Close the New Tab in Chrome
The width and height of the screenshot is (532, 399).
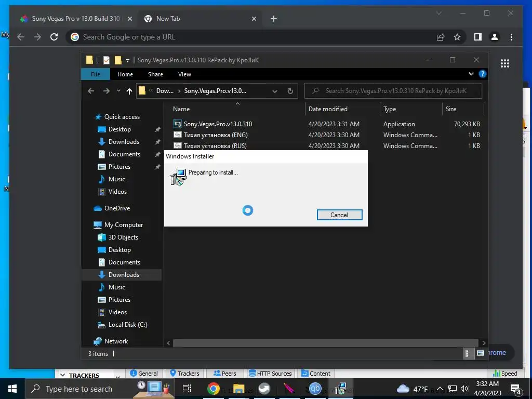pos(254,19)
